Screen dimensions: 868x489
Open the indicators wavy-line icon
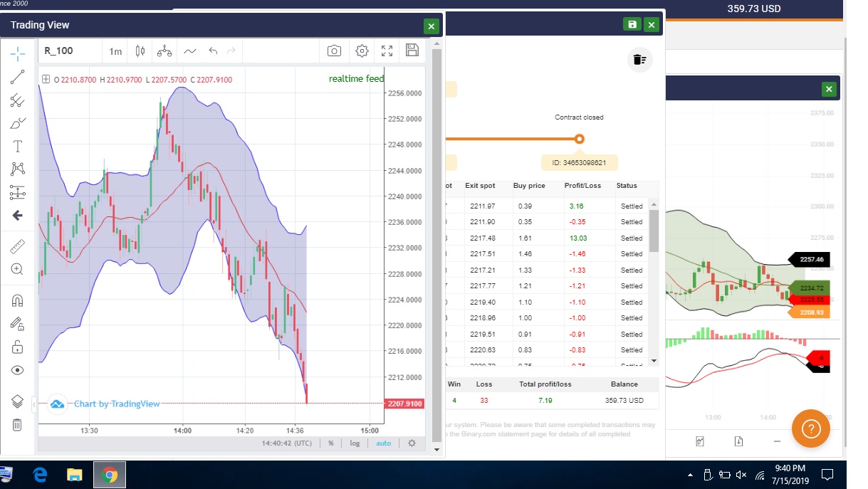coord(189,51)
